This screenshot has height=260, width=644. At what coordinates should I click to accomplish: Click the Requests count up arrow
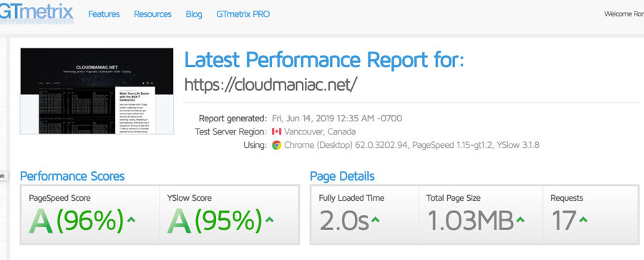click(582, 219)
